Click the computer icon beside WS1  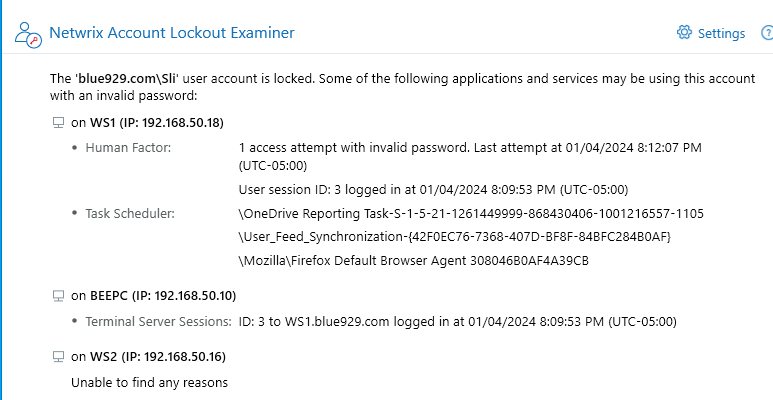[57, 123]
